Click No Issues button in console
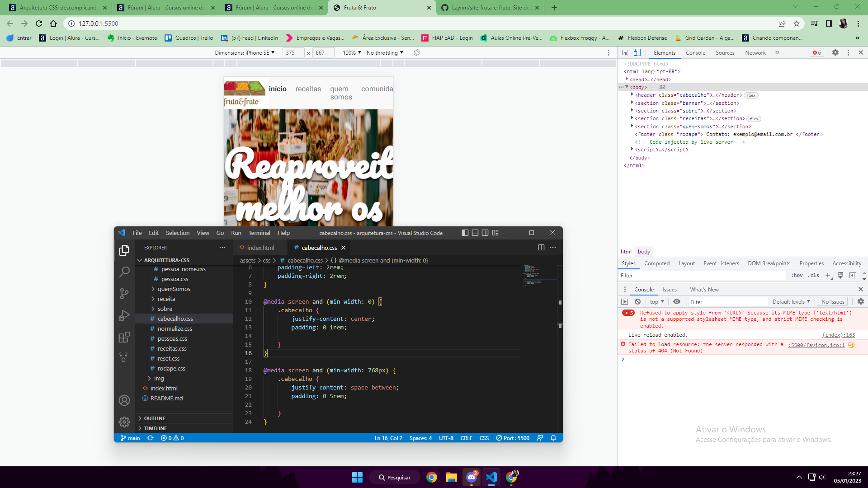868x488 pixels. click(833, 302)
